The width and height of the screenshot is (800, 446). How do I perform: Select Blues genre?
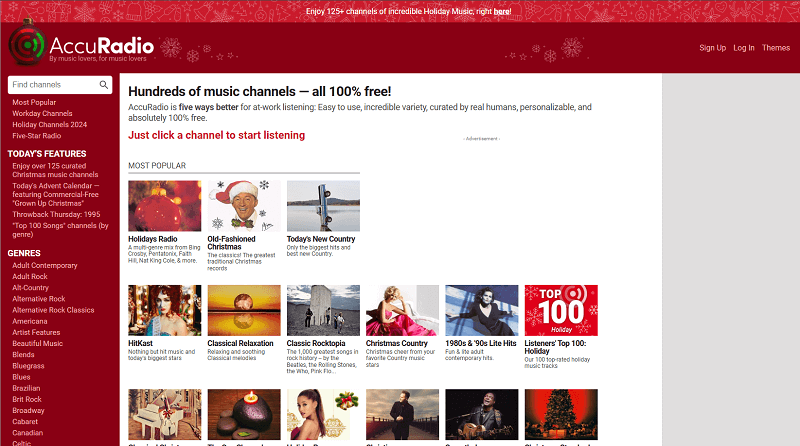tap(21, 377)
